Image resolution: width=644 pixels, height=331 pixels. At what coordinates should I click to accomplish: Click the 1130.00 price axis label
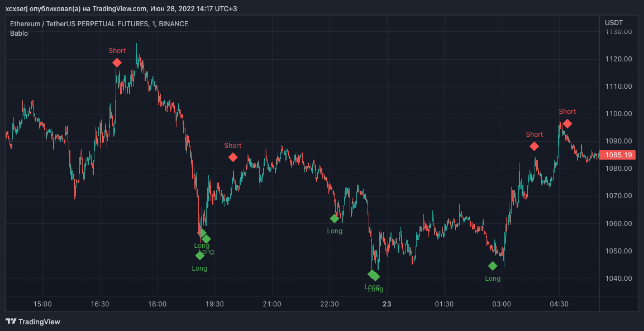pyautogui.click(x=618, y=32)
